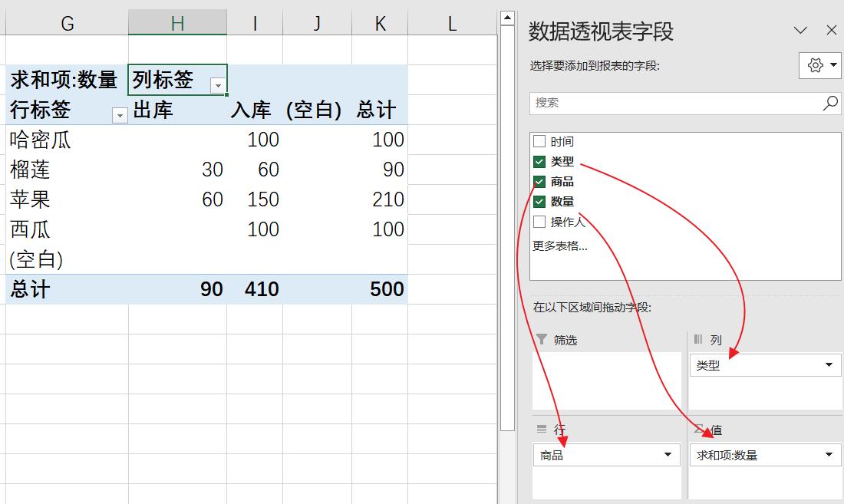The width and height of the screenshot is (844, 504).
Task: Select column H header
Action: 176,22
